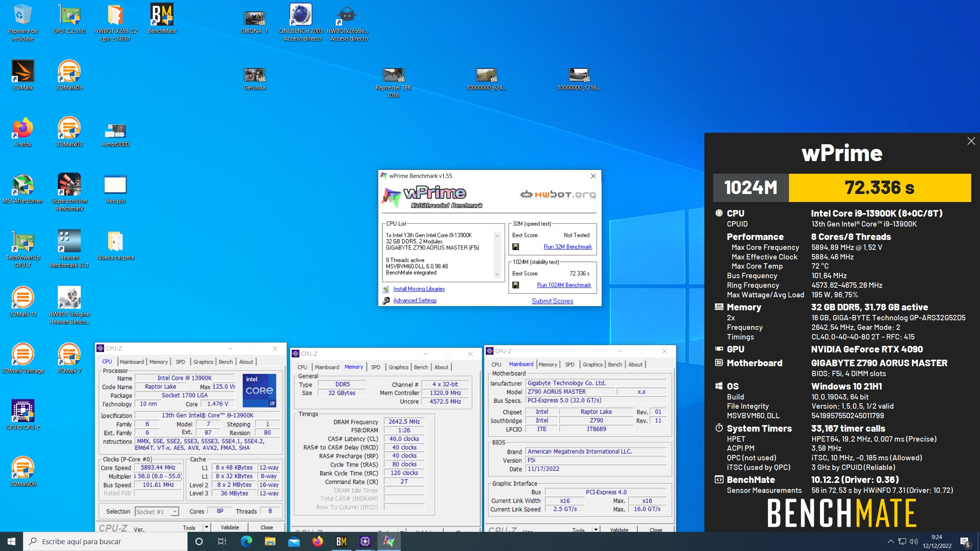Click Run 32M Benchmark link

(568, 247)
